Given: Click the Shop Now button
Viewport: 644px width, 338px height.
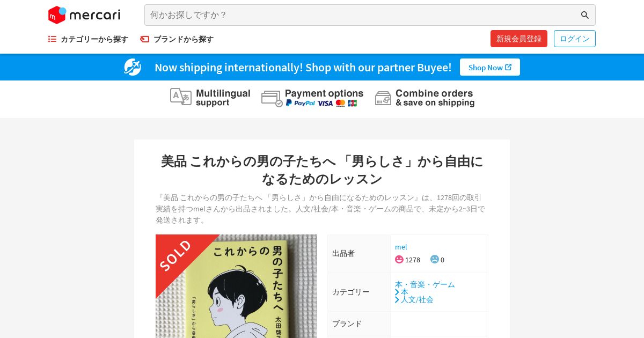Looking at the screenshot, I should 490,67.
